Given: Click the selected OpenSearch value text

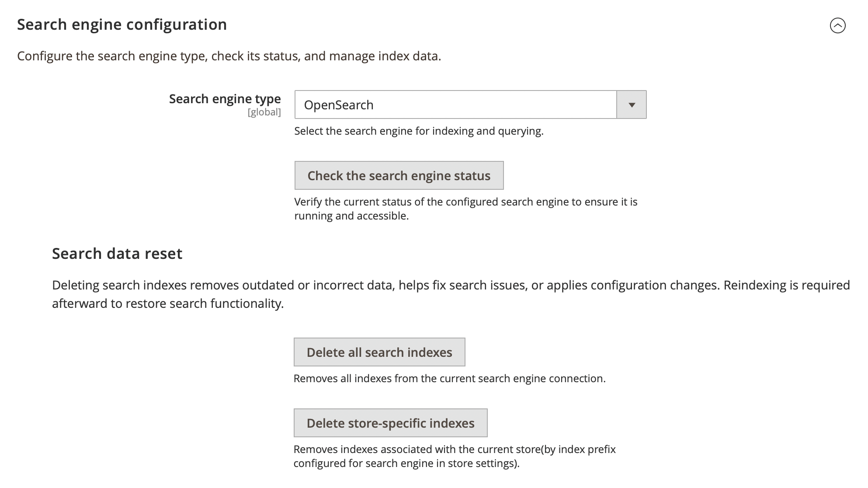Looking at the screenshot, I should tap(339, 105).
